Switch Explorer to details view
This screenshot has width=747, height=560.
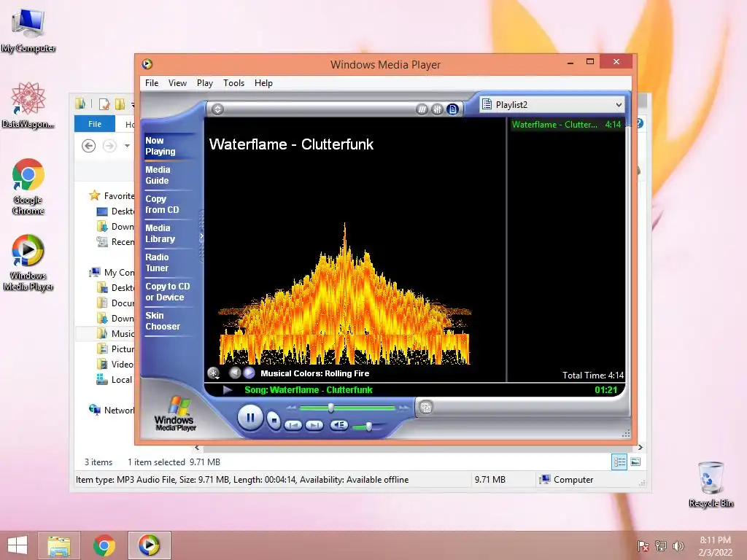(619, 462)
